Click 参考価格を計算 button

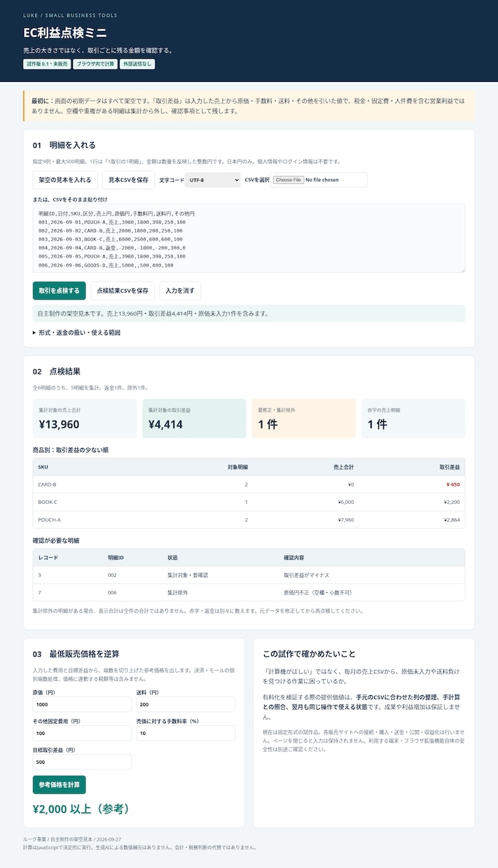pyautogui.click(x=59, y=785)
